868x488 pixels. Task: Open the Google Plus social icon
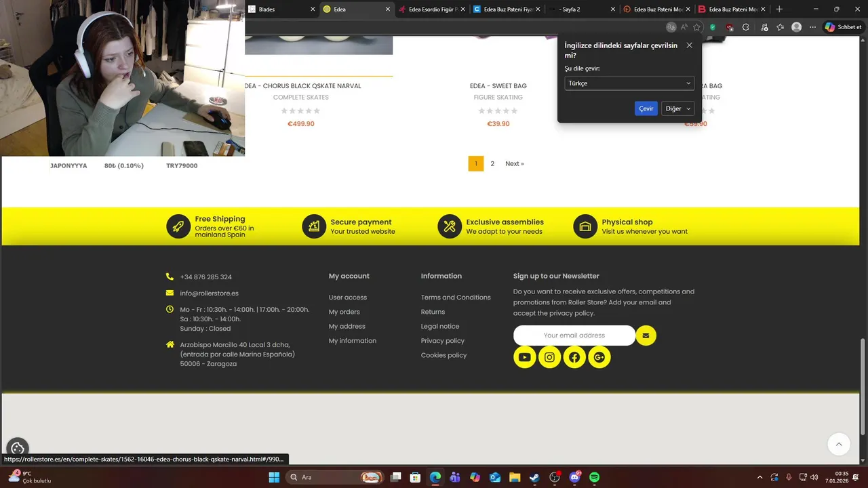point(599,357)
